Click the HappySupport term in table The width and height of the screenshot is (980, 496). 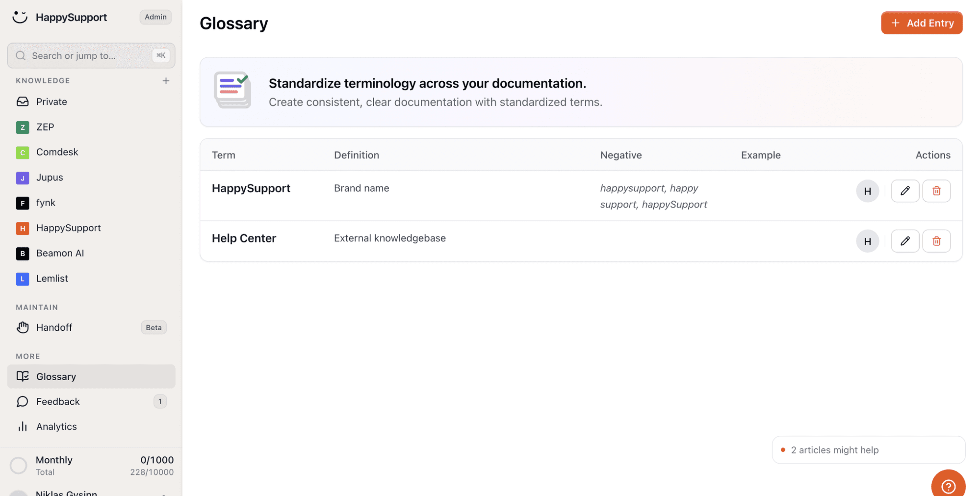click(251, 188)
